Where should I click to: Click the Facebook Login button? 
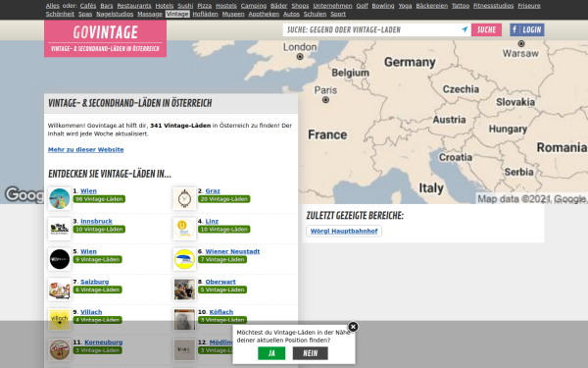(x=527, y=29)
